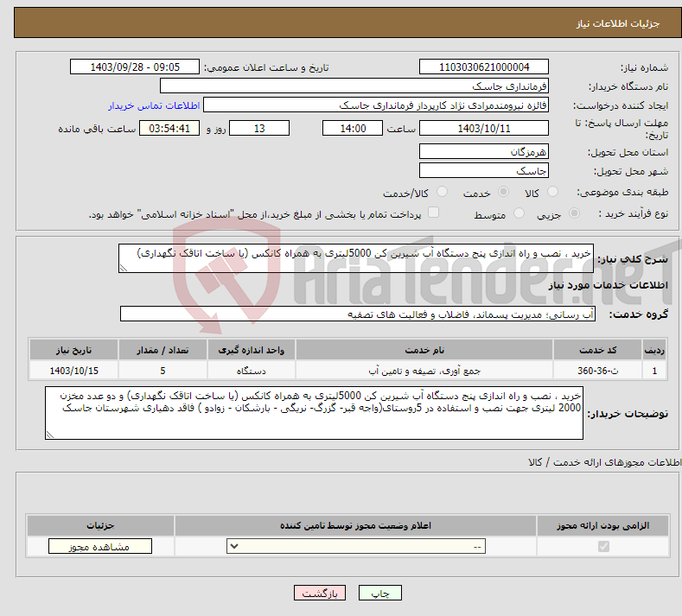Open the اطلاعات تماس خریدار link
Screen dimensions: 682x616
154,105
